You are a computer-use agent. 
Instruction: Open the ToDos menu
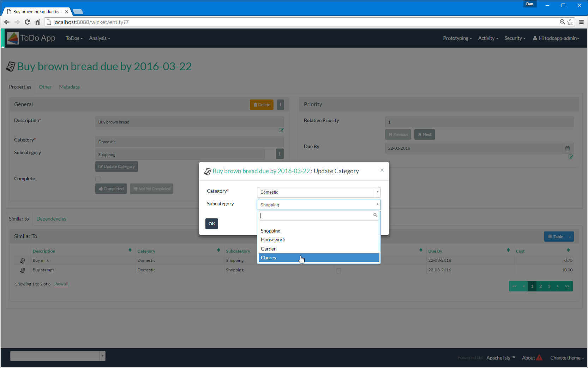(x=74, y=38)
